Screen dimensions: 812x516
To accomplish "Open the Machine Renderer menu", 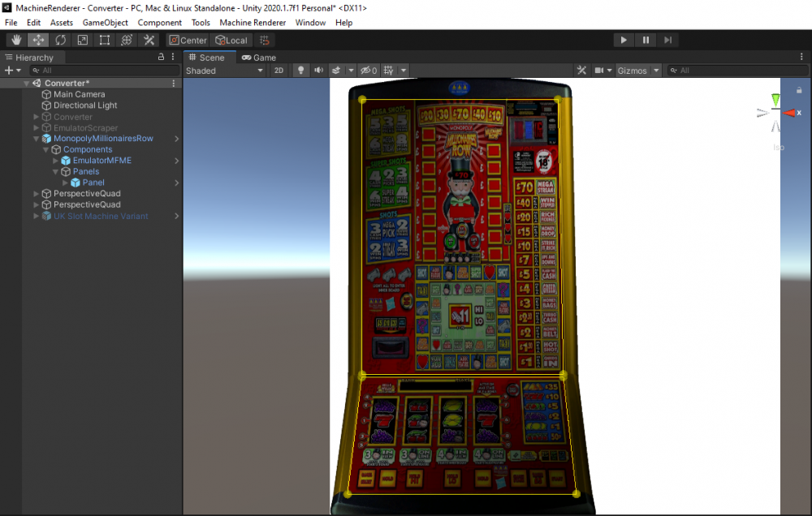I will (x=252, y=22).
